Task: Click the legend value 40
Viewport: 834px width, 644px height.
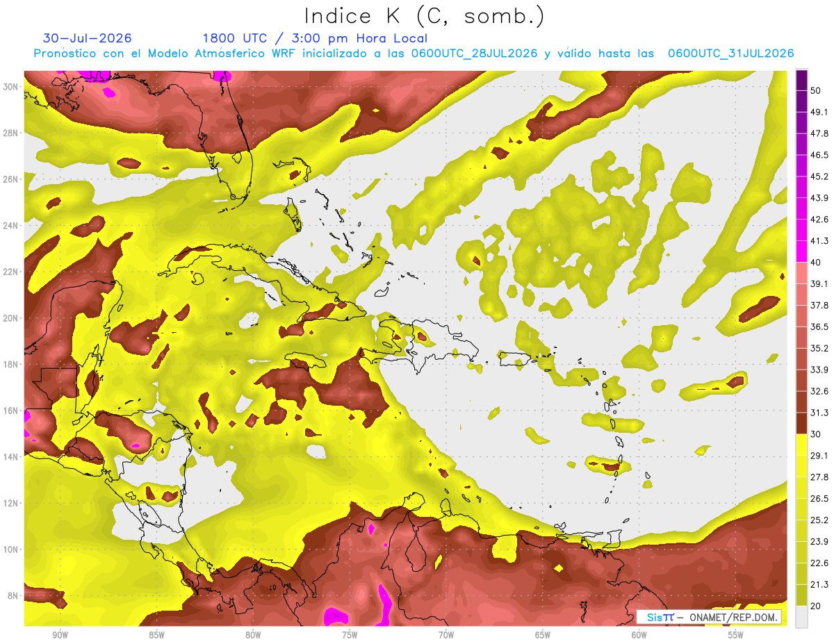Action: [817, 262]
